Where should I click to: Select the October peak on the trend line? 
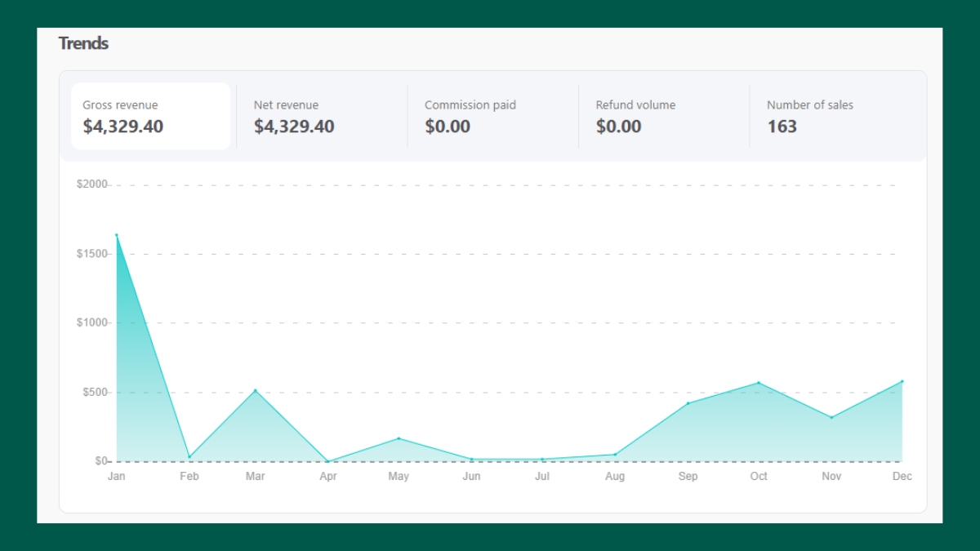tap(758, 382)
